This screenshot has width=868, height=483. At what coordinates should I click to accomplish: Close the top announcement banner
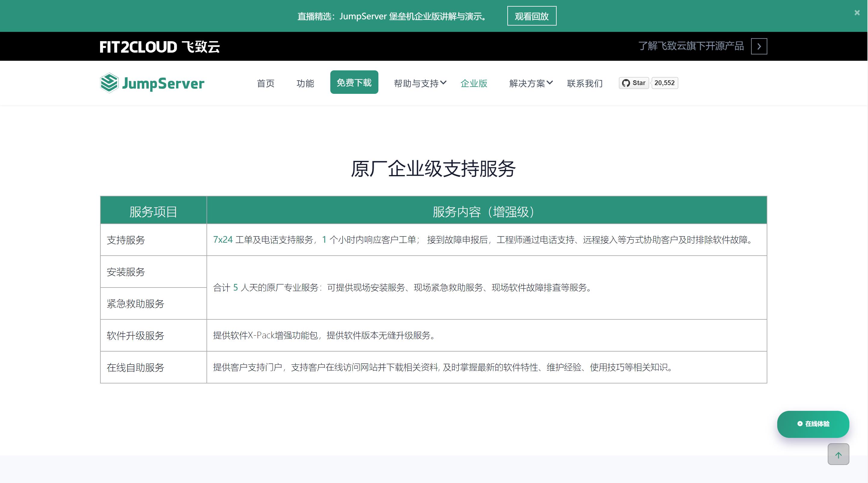857,13
